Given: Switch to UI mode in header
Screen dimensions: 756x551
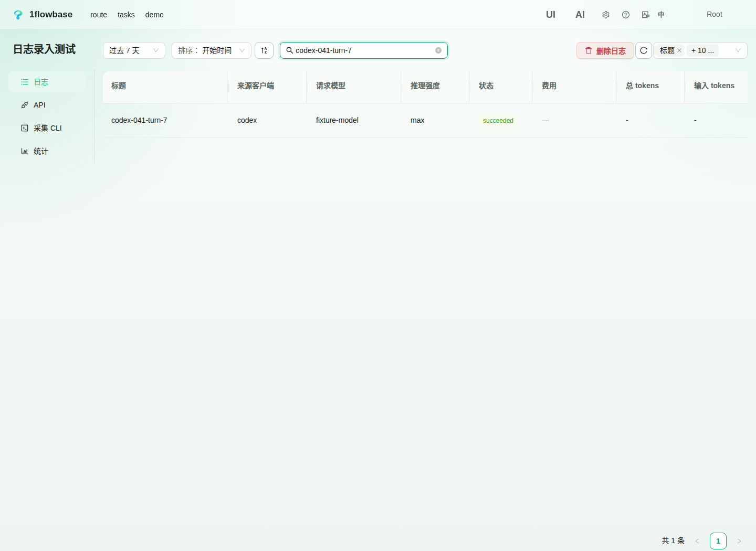Looking at the screenshot, I should click(551, 15).
